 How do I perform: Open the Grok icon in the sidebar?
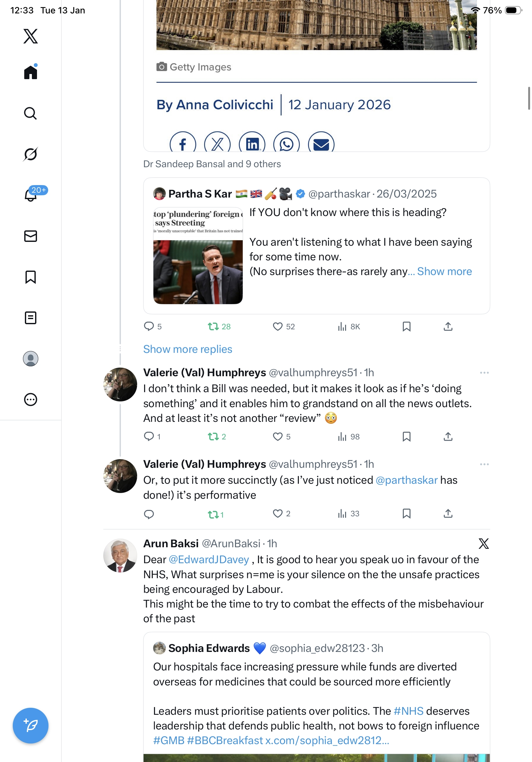31,154
